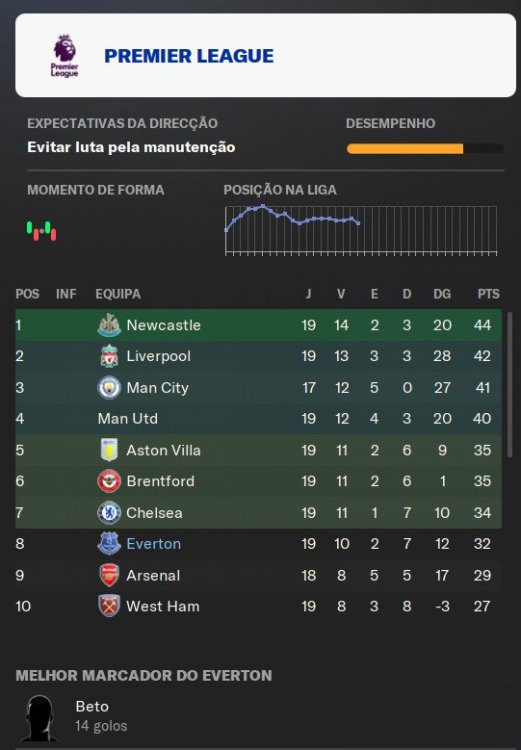Click the Brentford club crest

[x=109, y=481]
